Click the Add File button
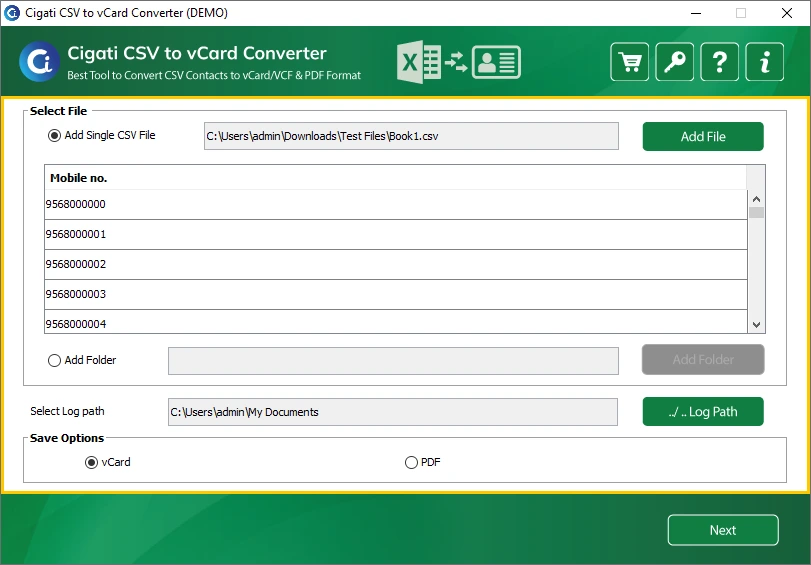 click(703, 137)
